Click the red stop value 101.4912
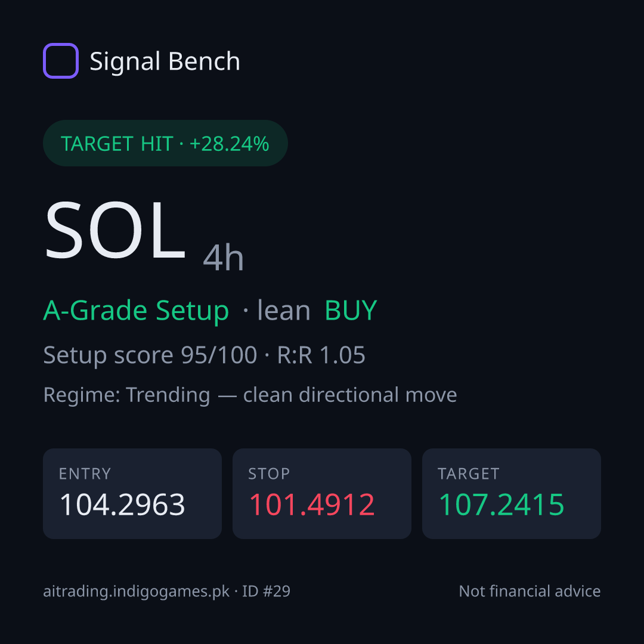 point(312,504)
